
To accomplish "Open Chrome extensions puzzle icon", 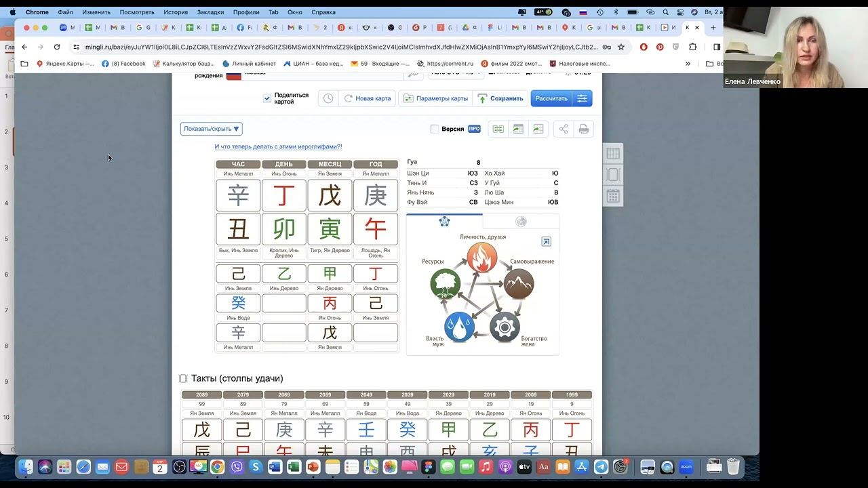I will click(692, 47).
